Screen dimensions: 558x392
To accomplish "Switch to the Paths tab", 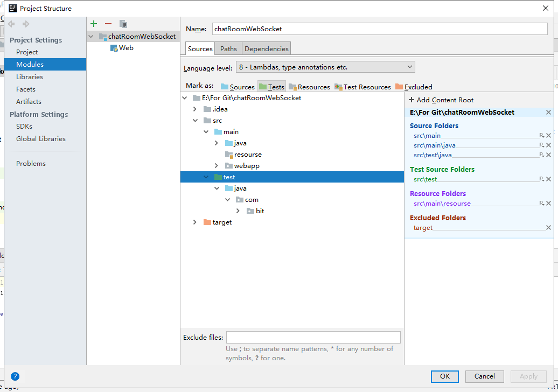I will [228, 48].
